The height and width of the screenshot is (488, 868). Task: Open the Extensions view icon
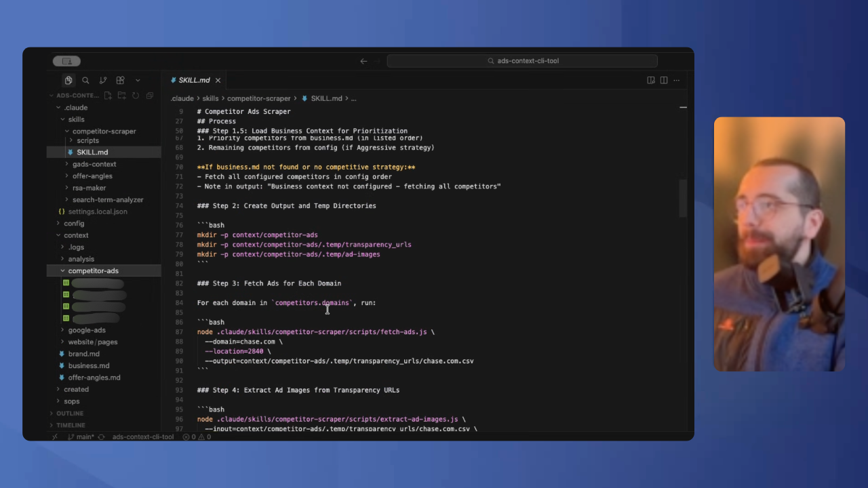[120, 80]
